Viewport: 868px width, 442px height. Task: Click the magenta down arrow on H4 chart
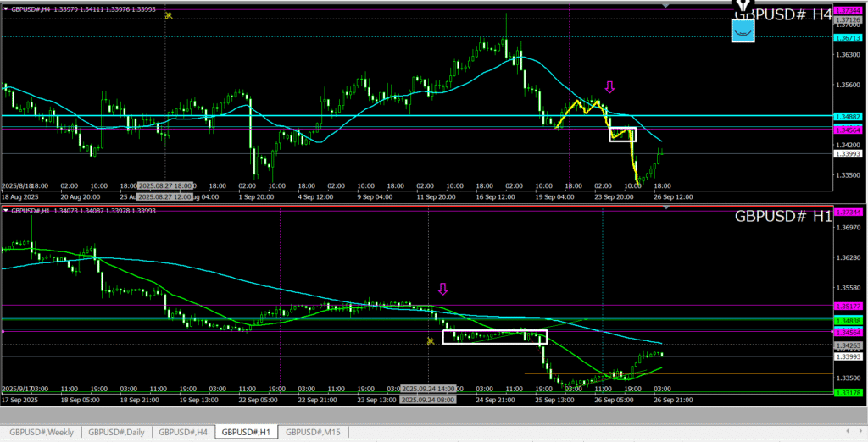tap(609, 87)
